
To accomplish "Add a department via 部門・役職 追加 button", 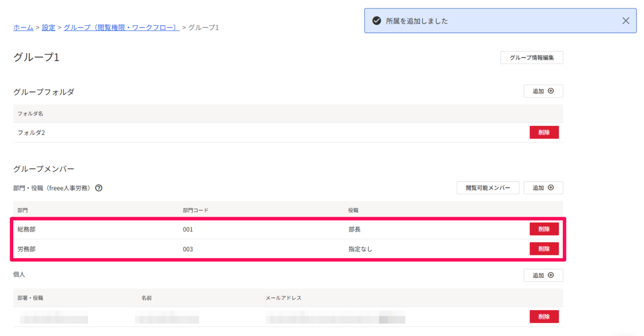I will (x=543, y=188).
